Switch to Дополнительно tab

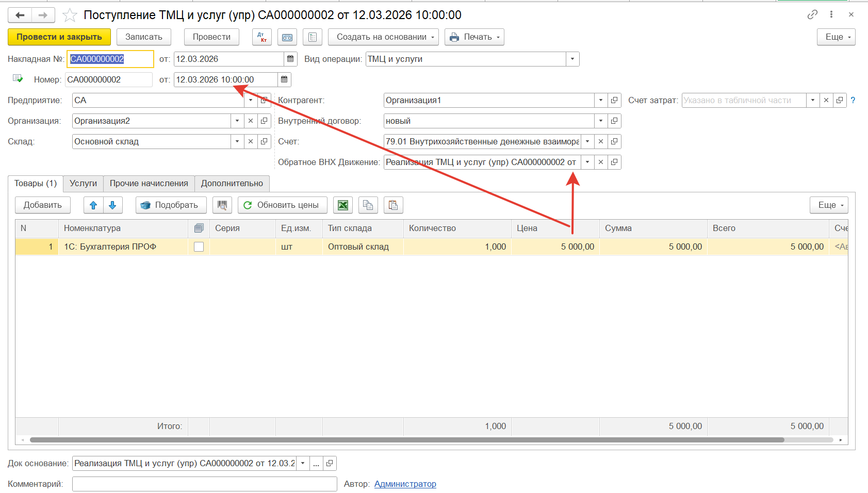click(232, 184)
